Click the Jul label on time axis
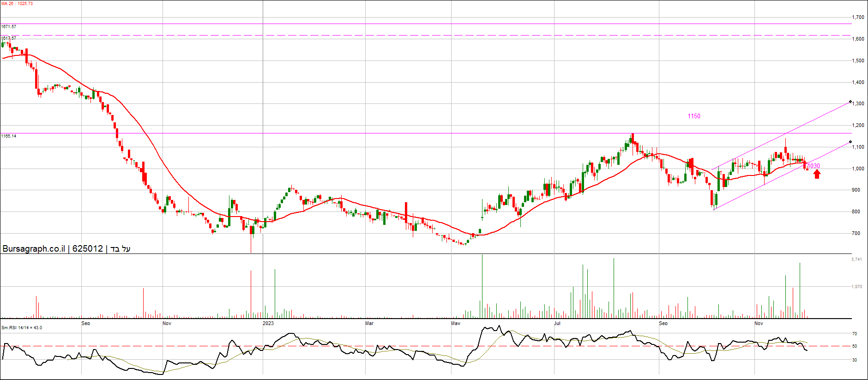 pyautogui.click(x=557, y=323)
